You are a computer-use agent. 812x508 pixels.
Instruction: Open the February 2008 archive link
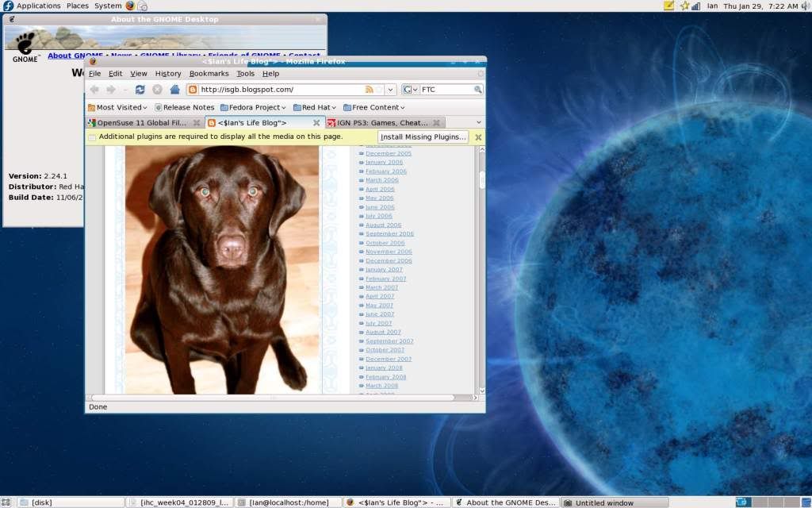pyautogui.click(x=386, y=377)
